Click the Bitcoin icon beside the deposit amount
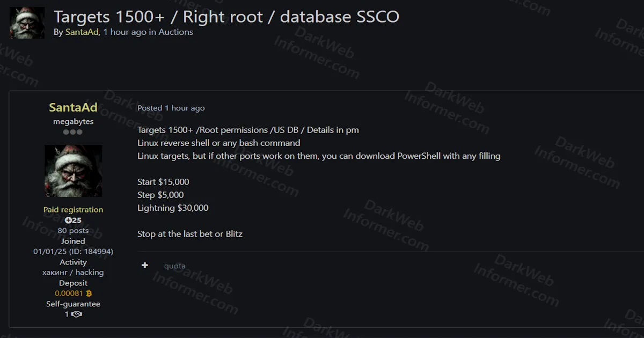Viewport: 644px width, 338px height. [90, 293]
